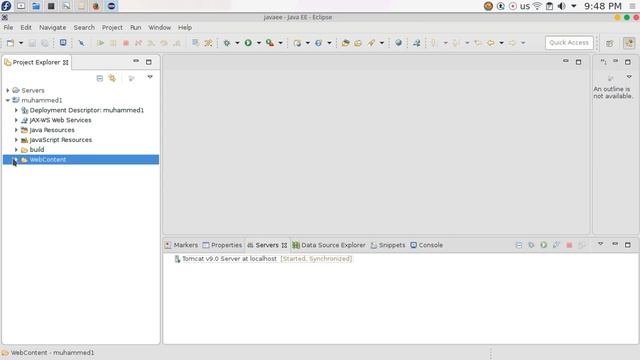This screenshot has width=640, height=360.
Task: Open the Outline view menu arrow
Action: (629, 77)
